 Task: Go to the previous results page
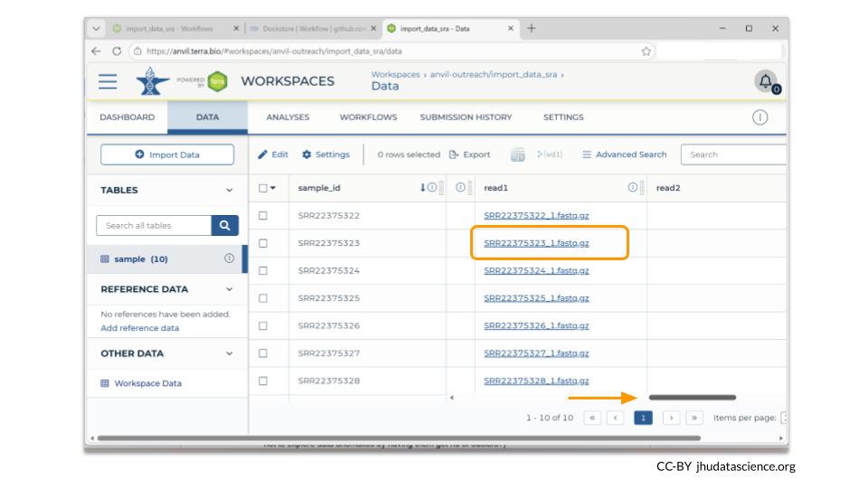[x=616, y=418]
